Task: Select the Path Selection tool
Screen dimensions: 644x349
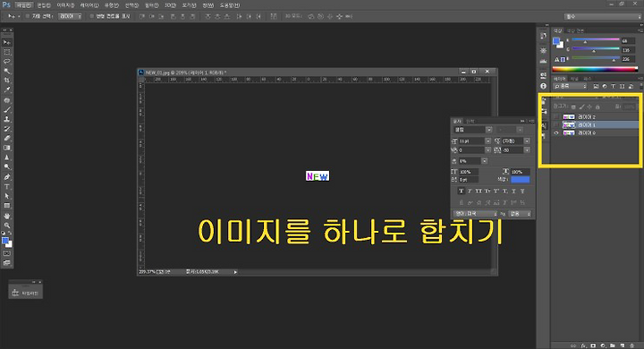Action: [7, 196]
